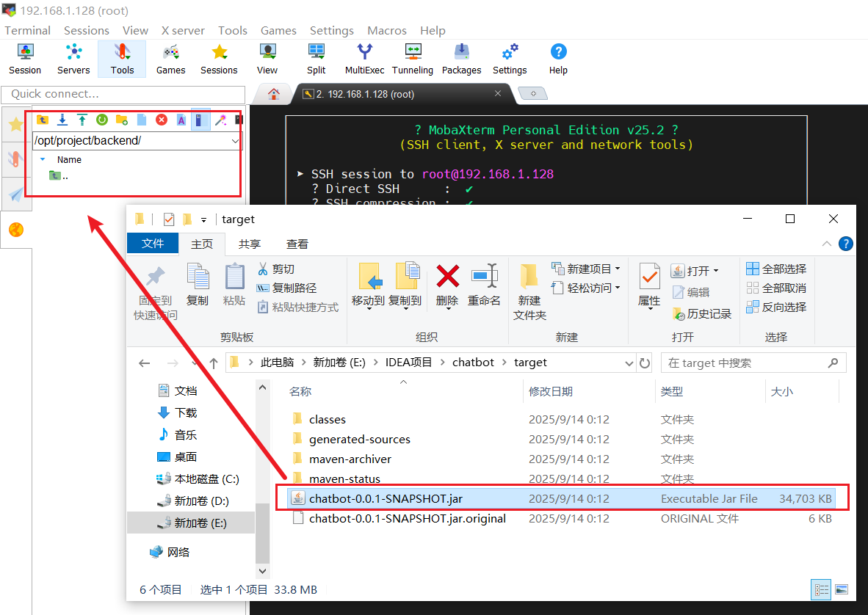The height and width of the screenshot is (615, 868).
Task: Expand the 轻松访问 dropdown
Action: pos(618,288)
